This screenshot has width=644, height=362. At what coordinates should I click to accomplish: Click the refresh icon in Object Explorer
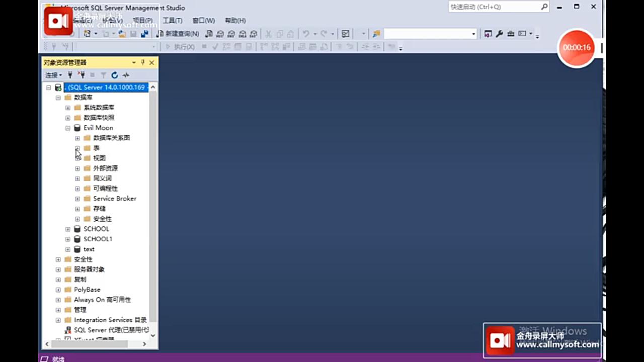pyautogui.click(x=115, y=75)
